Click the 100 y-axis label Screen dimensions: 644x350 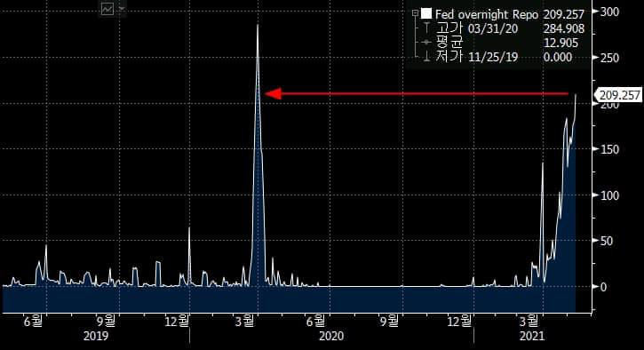609,195
